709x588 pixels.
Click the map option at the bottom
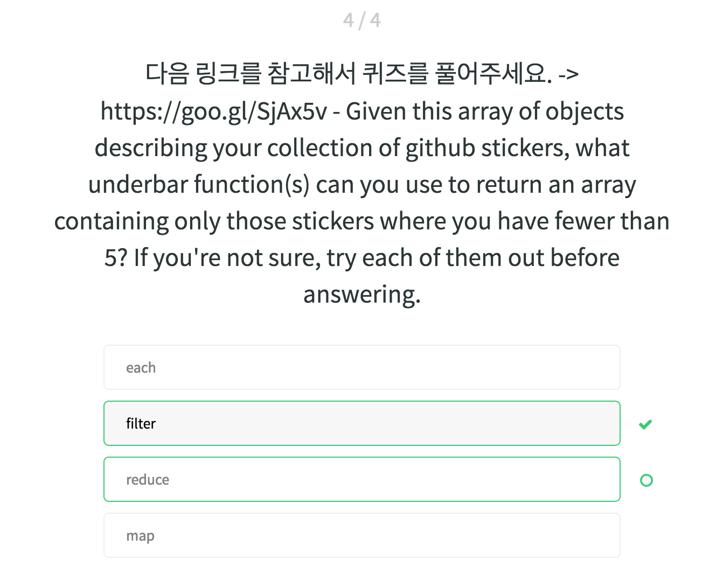pyautogui.click(x=362, y=535)
